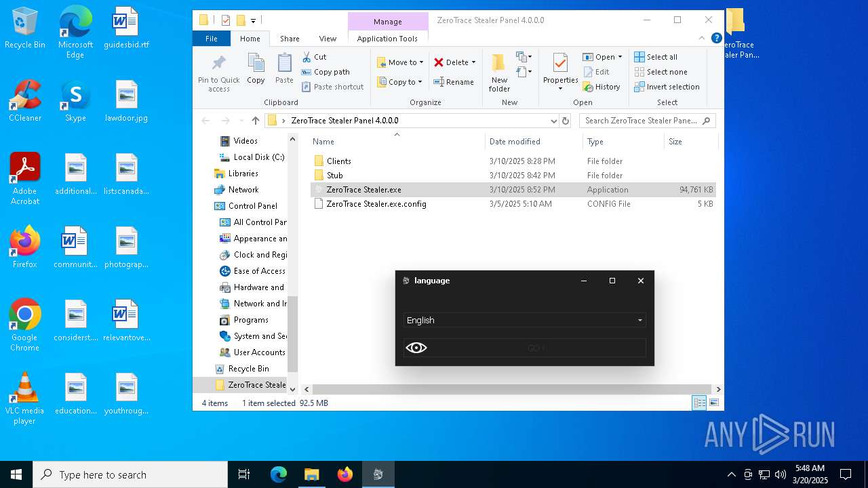
Task: Select Control Panel in navigation tree
Action: pyautogui.click(x=245, y=206)
